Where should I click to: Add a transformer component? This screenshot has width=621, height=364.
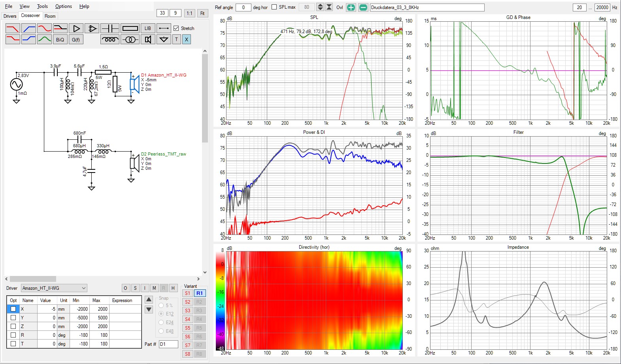coord(130,39)
